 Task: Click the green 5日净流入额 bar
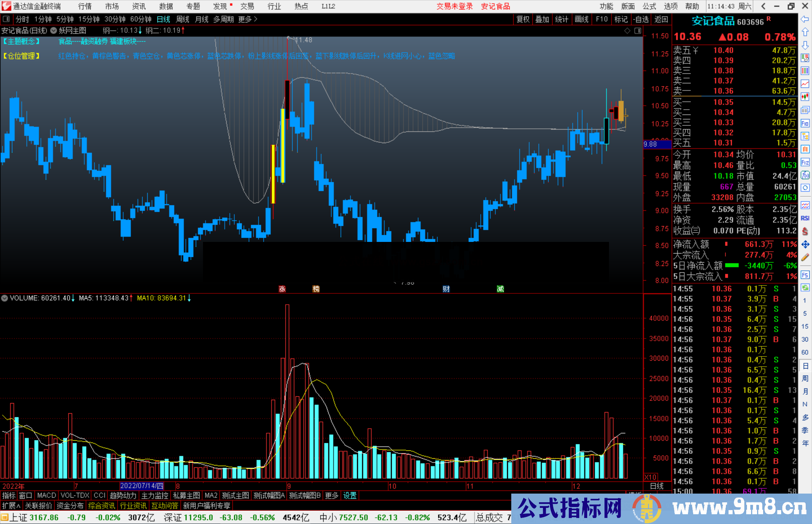732,266
